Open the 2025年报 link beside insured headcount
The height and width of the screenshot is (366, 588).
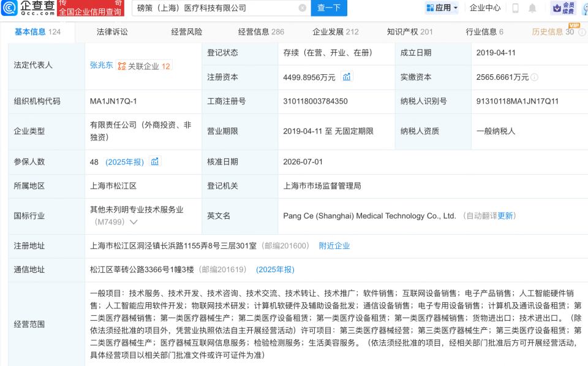[125, 162]
